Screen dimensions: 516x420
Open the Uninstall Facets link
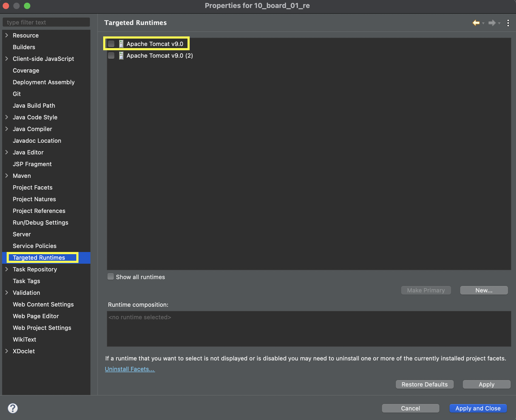click(x=130, y=369)
